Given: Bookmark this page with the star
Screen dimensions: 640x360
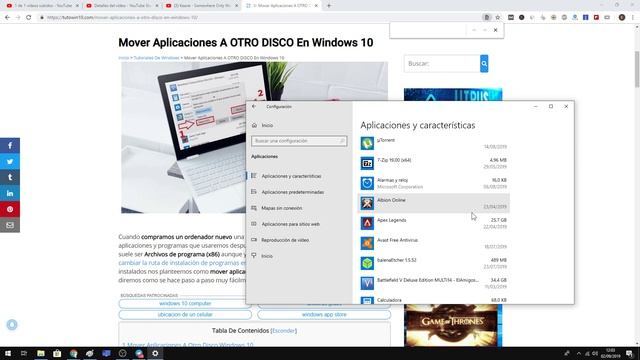Looking at the screenshot, I should pyautogui.click(x=498, y=18).
